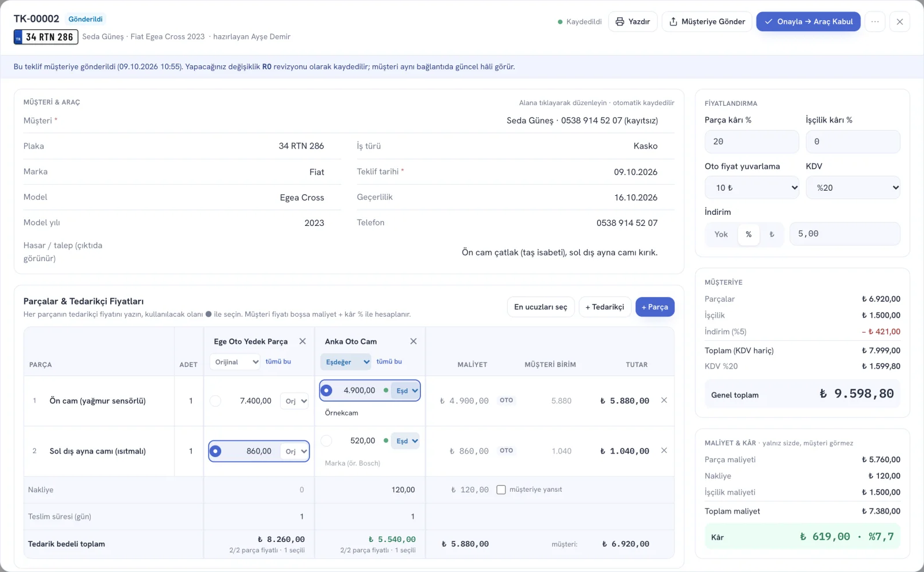The image size is (924, 572).
Task: Select Ege Oto price for Ön cam
Action: pos(215,401)
